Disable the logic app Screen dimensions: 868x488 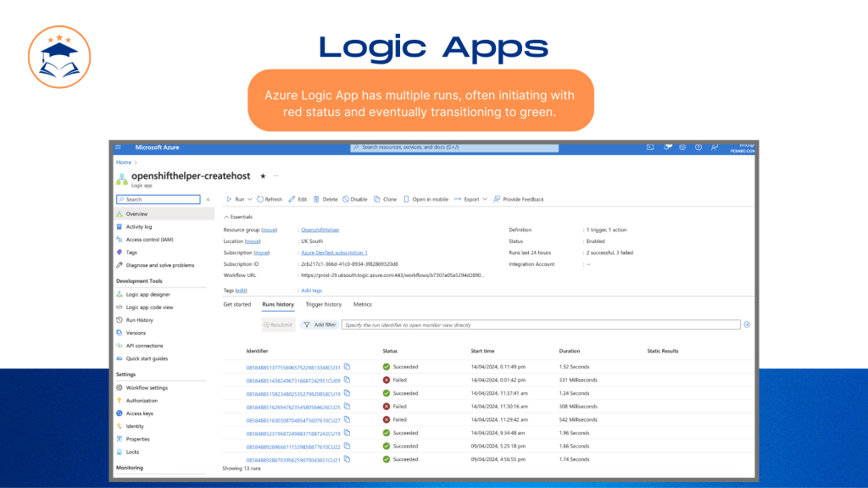pos(355,199)
